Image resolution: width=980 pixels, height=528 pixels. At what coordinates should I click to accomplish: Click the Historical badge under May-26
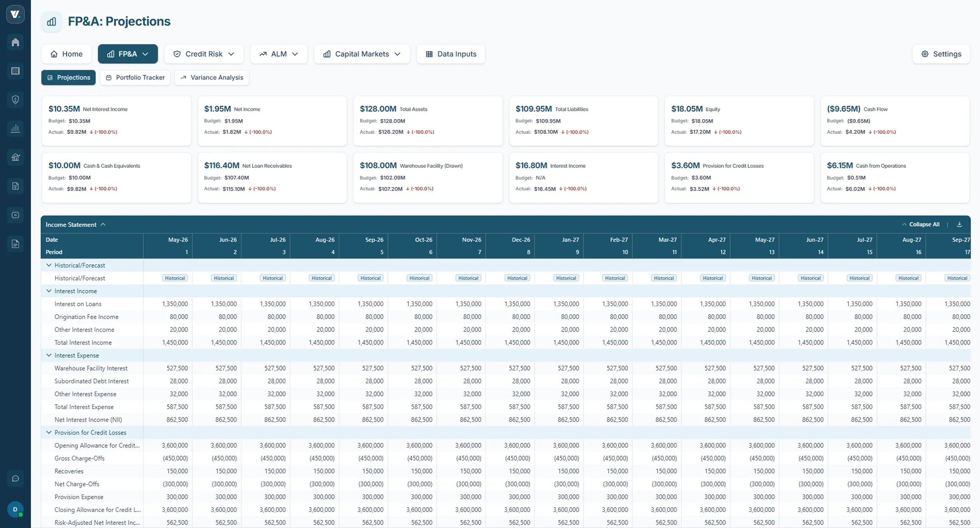click(175, 278)
